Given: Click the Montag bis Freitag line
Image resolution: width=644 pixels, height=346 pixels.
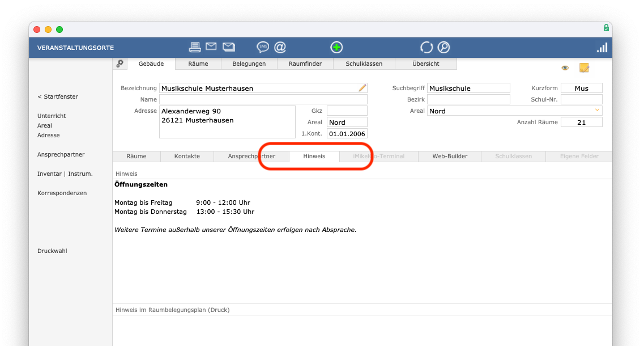Looking at the screenshot, I should click(182, 202).
